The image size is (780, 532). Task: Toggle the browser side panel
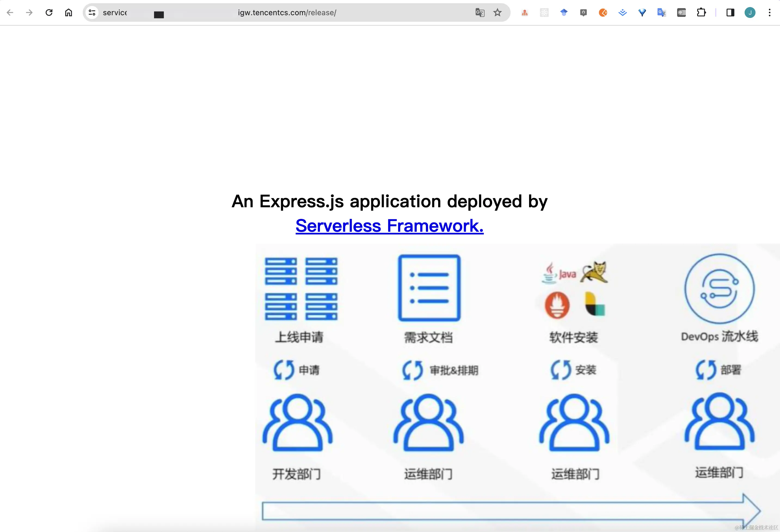coord(730,13)
